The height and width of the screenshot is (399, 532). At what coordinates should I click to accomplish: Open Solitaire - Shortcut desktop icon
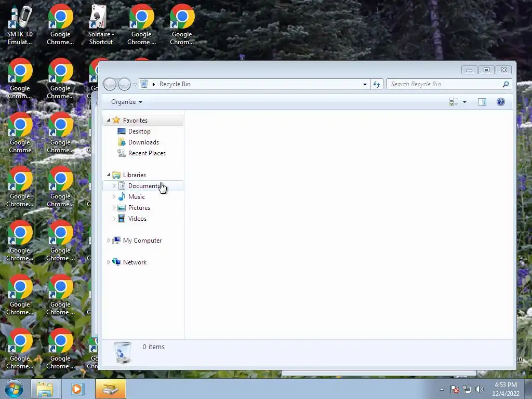tap(101, 25)
